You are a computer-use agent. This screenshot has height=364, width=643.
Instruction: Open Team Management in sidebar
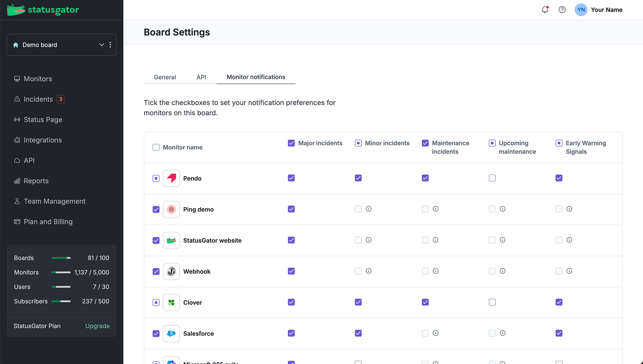coord(54,201)
